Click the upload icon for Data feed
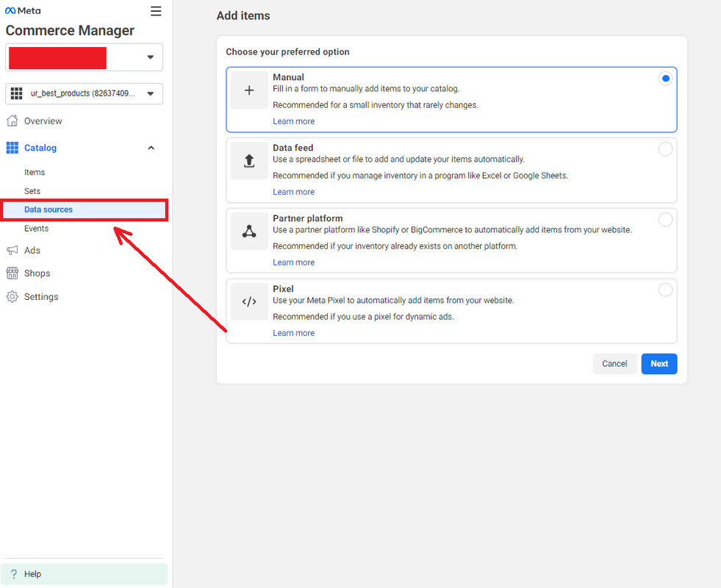 249,160
